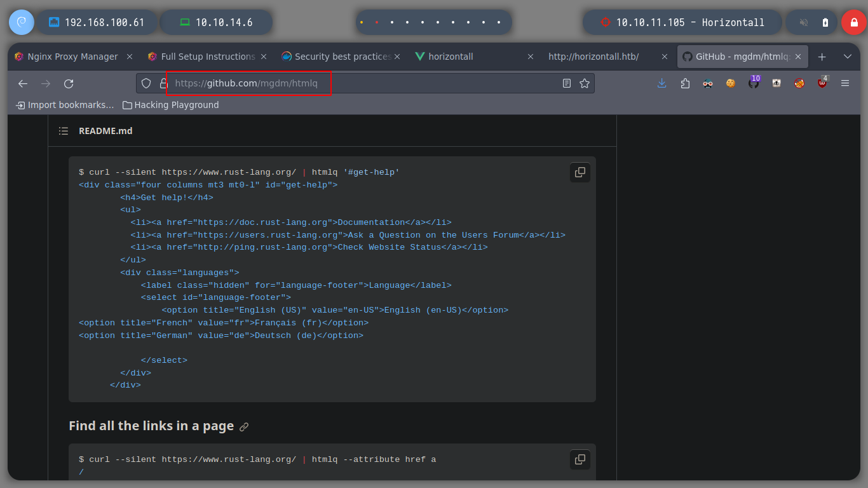Go forward to next page
Screen dimensions: 868x488
pyautogui.click(x=46, y=83)
